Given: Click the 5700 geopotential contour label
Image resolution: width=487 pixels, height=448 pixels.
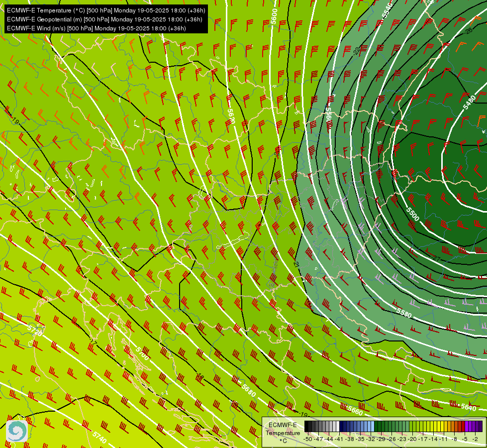Looking at the screenshot, I should 142,353.
